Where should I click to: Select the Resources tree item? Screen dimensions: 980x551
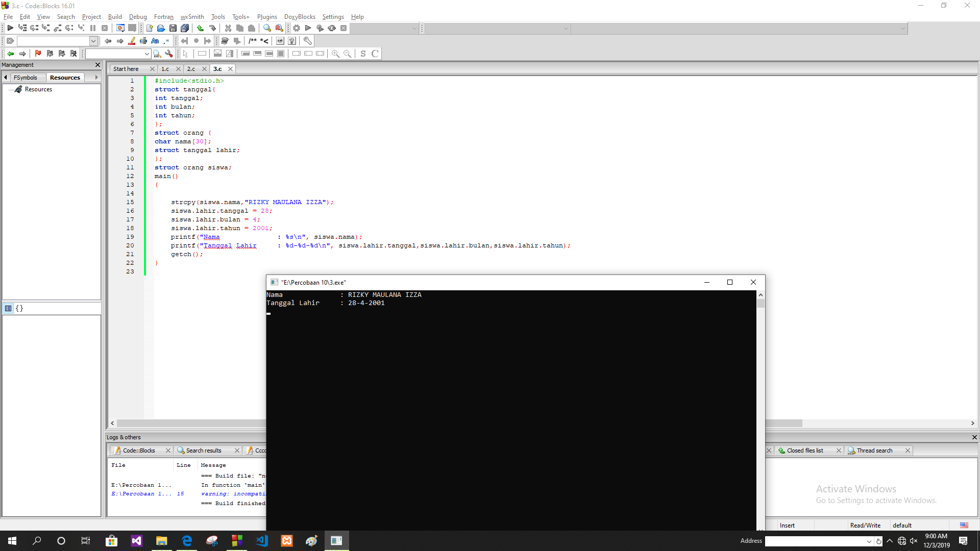click(x=38, y=89)
